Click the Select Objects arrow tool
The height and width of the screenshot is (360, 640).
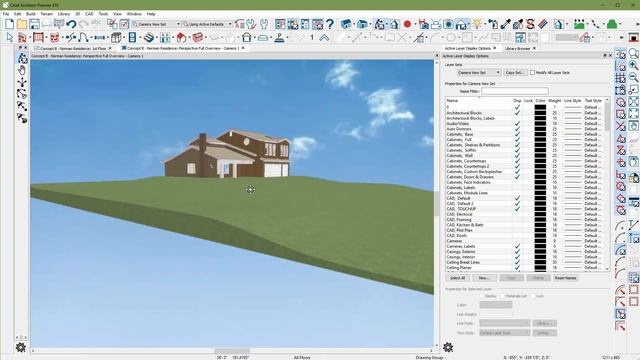[9, 38]
